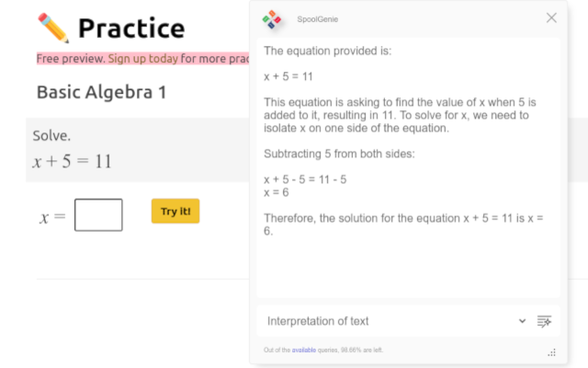This screenshot has height=368, width=588.
Task: Click the generate response icon
Action: click(x=544, y=321)
